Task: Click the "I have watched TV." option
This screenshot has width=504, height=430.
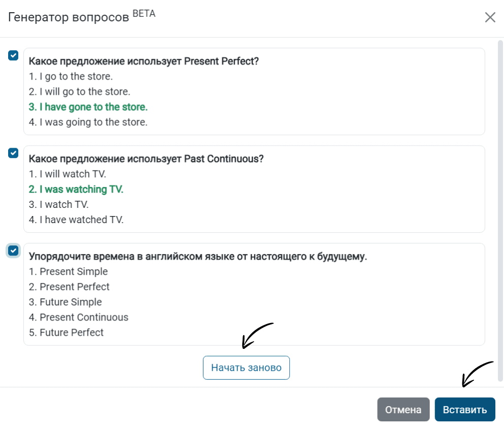Action: 76,220
